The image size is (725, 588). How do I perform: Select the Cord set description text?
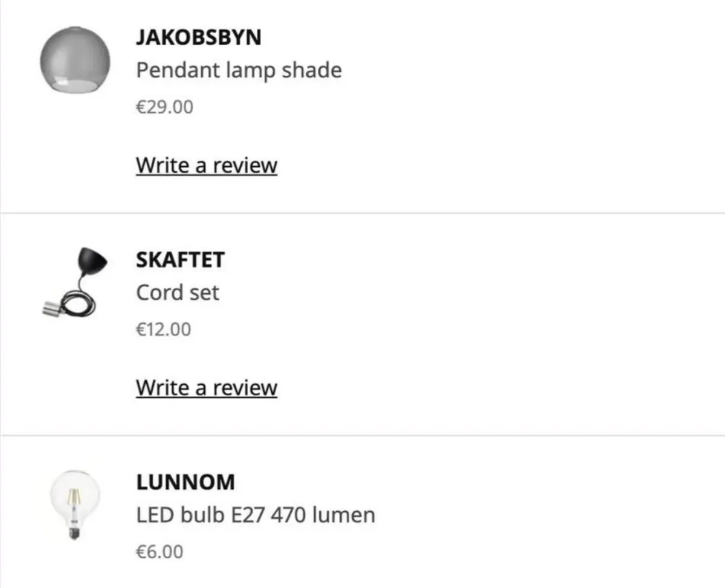click(x=178, y=292)
